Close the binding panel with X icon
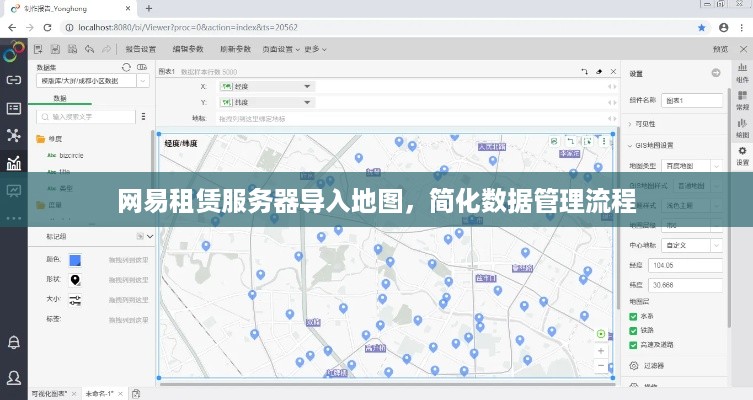Screen dimensions: 753x400 point(613,72)
